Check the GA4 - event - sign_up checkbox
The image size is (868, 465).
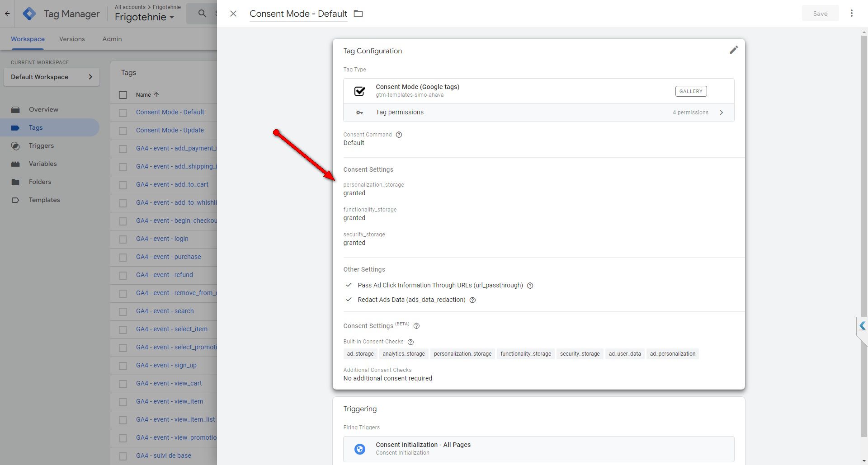(123, 366)
